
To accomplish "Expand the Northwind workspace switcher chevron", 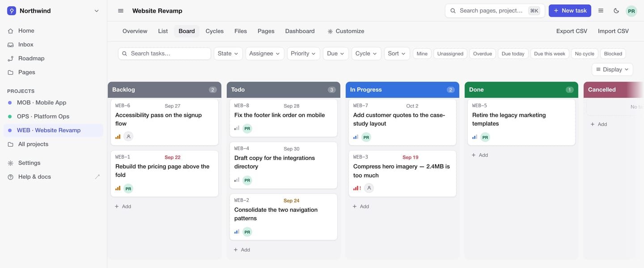I will (x=97, y=11).
